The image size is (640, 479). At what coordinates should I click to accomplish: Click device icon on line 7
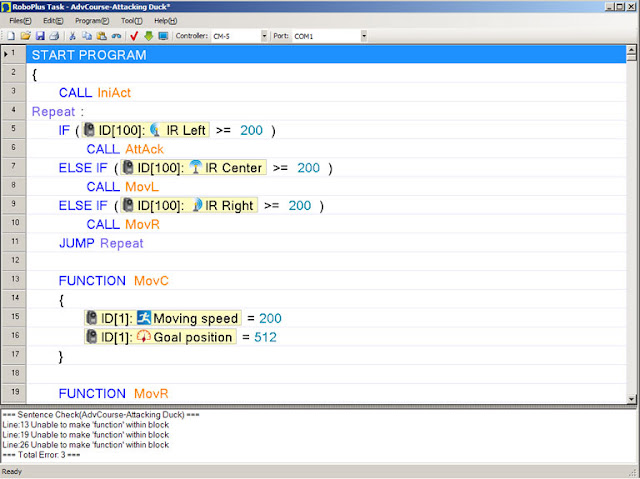(128, 167)
